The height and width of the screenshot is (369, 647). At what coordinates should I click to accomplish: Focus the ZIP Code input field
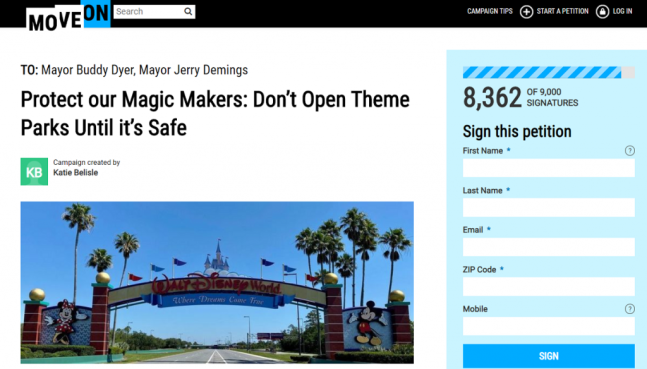[548, 286]
